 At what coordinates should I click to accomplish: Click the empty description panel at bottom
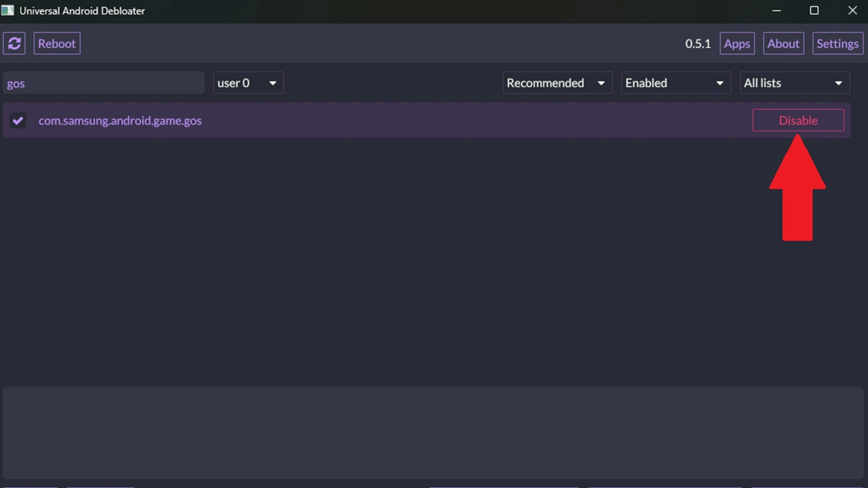[x=433, y=432]
